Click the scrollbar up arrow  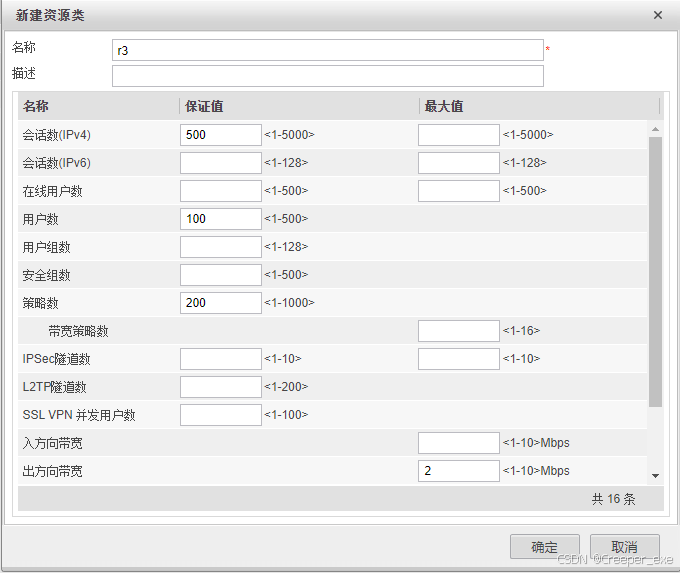(655, 129)
